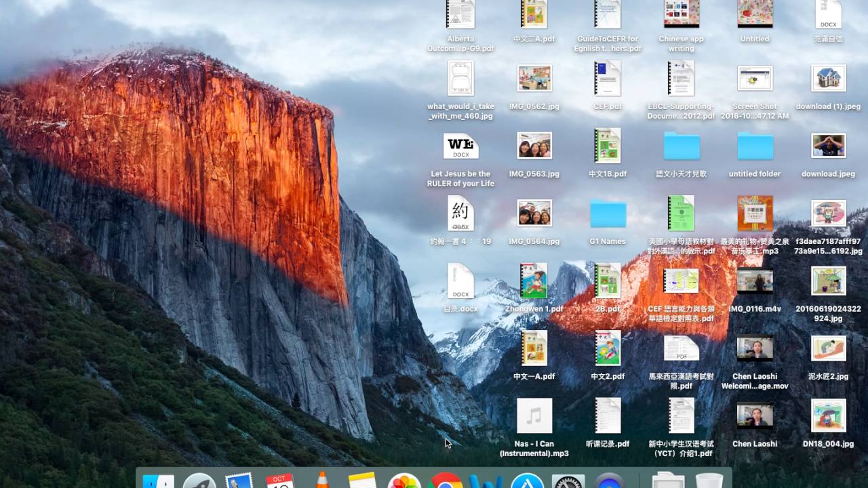
Task: Open Photos app in the Dock
Action: 404,481
